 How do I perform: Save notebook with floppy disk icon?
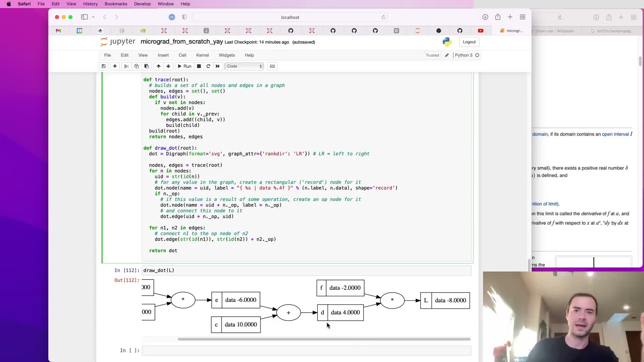[104, 66]
